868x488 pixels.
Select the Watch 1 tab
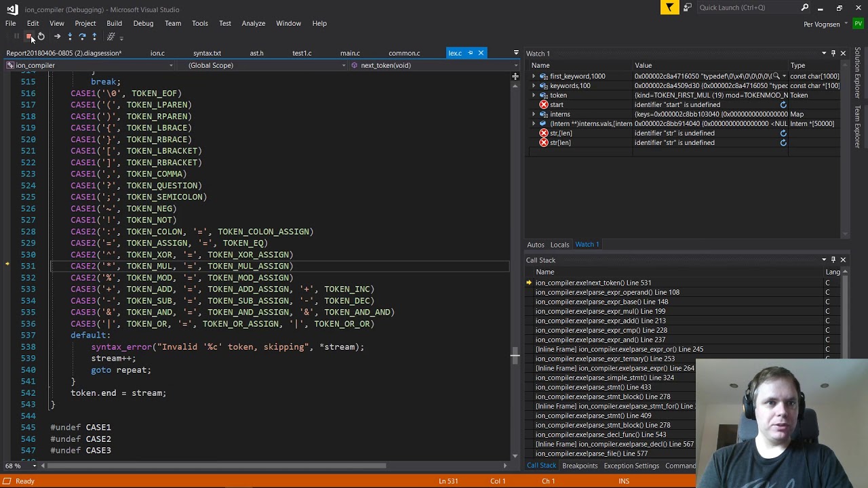(587, 245)
